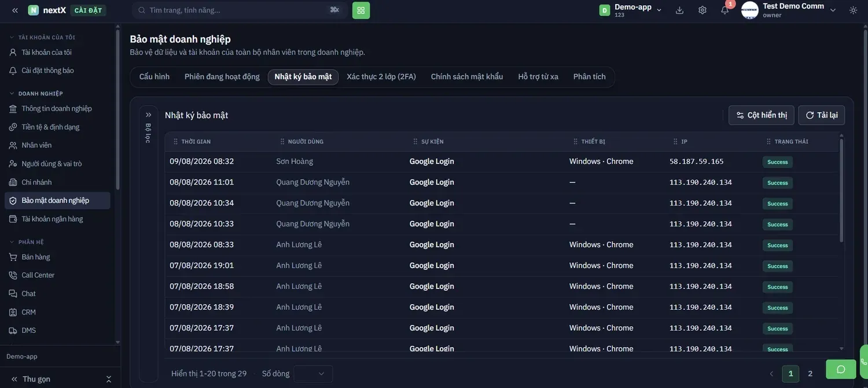
Task: Open the notifications bell icon
Action: [x=725, y=10]
